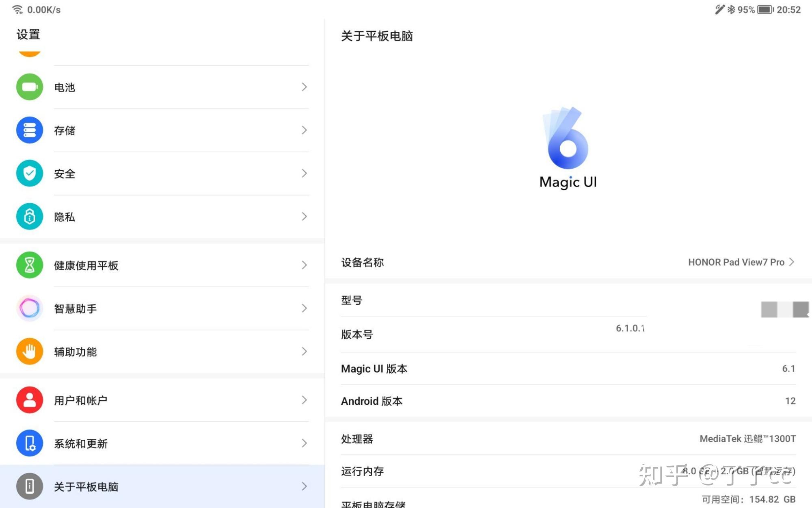812x508 pixels.
Task: Tap the gray 关于平板电脑 icon
Action: (x=30, y=486)
